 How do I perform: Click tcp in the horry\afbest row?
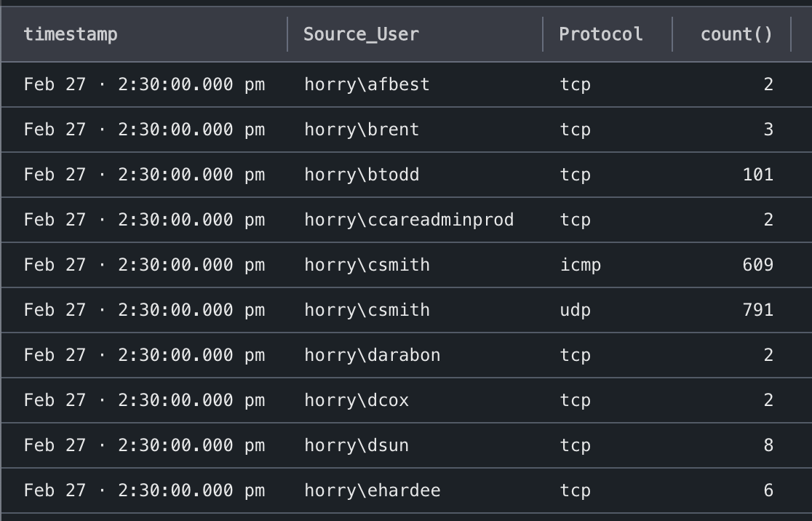pyautogui.click(x=576, y=84)
